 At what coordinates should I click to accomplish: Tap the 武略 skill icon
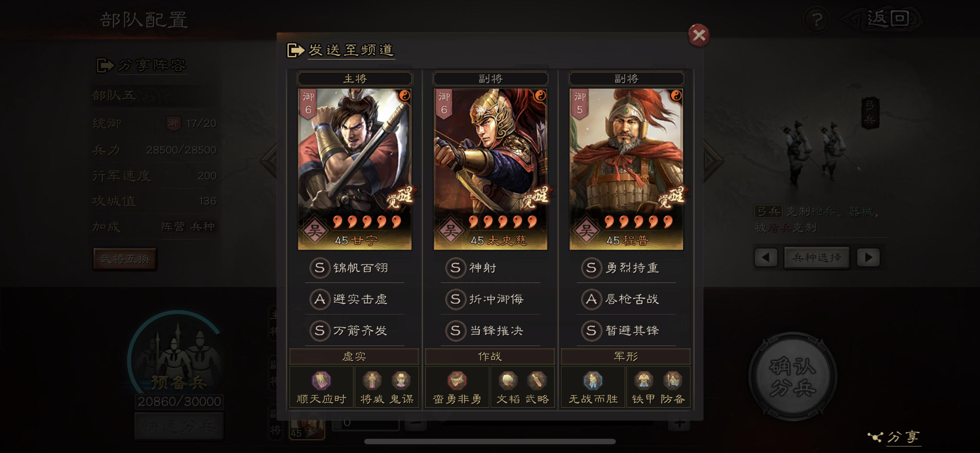pyautogui.click(x=537, y=380)
